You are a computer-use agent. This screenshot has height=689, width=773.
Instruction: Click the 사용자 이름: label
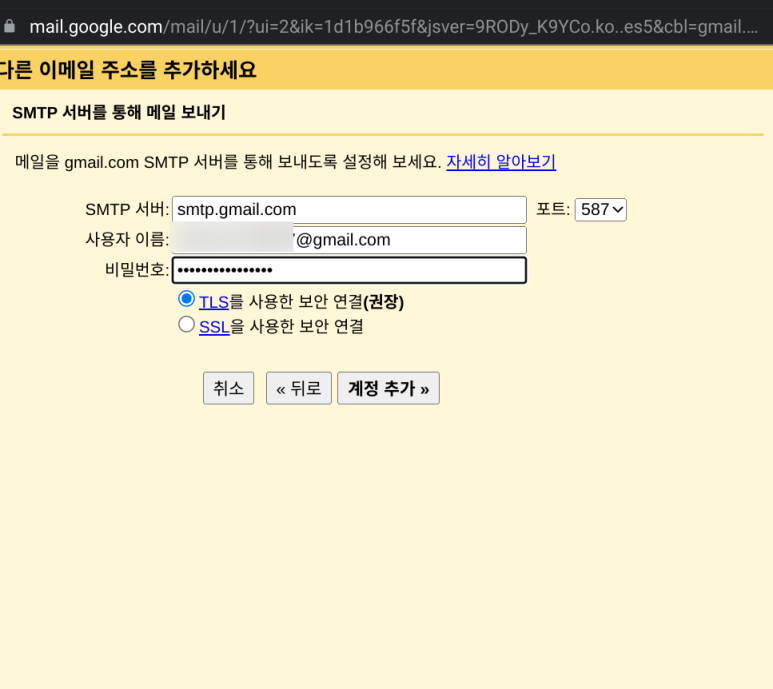click(x=127, y=240)
